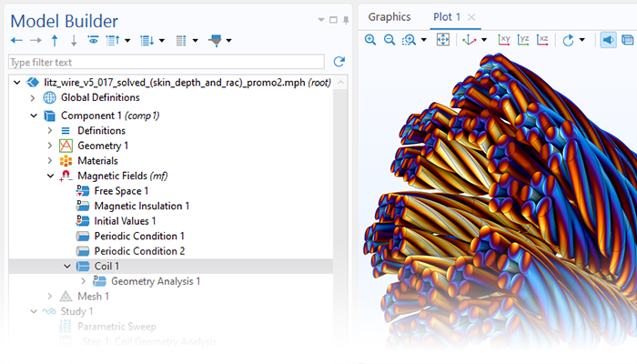Image resolution: width=637 pixels, height=364 pixels.
Task: Switch to the XY plane view
Action: click(505, 40)
